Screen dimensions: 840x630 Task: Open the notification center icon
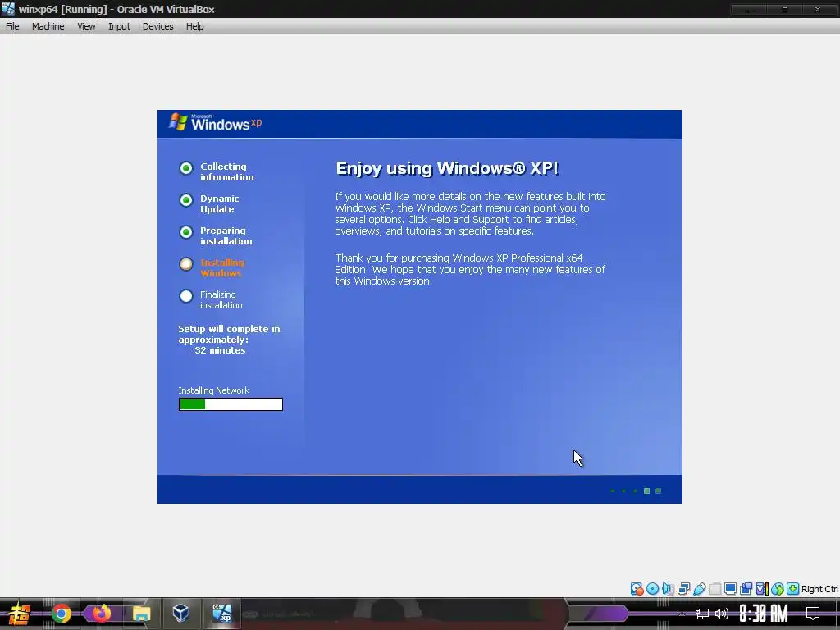[813, 614]
